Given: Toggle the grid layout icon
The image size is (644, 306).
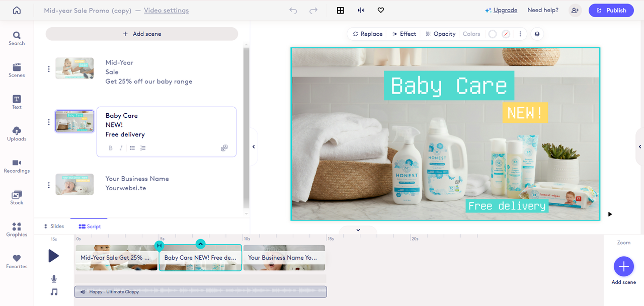Looking at the screenshot, I should (341, 10).
